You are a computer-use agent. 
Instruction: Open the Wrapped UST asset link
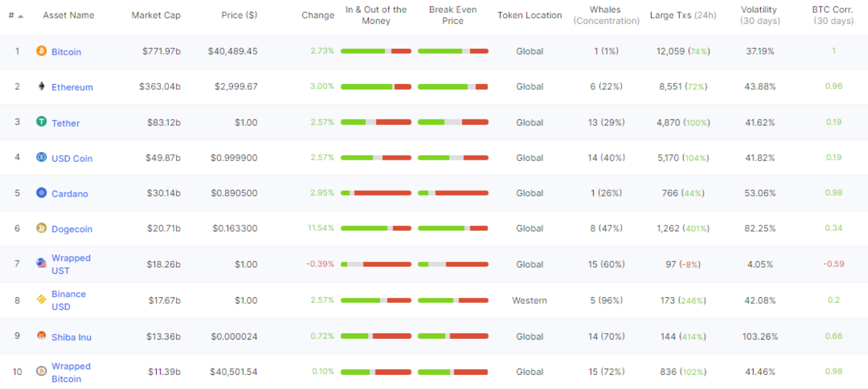(x=71, y=264)
